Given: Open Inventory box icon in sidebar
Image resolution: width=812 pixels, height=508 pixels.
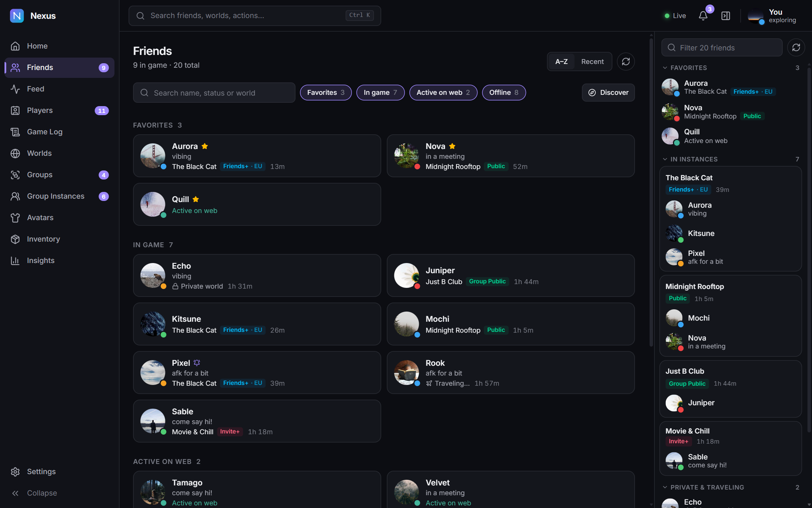Looking at the screenshot, I should point(15,239).
